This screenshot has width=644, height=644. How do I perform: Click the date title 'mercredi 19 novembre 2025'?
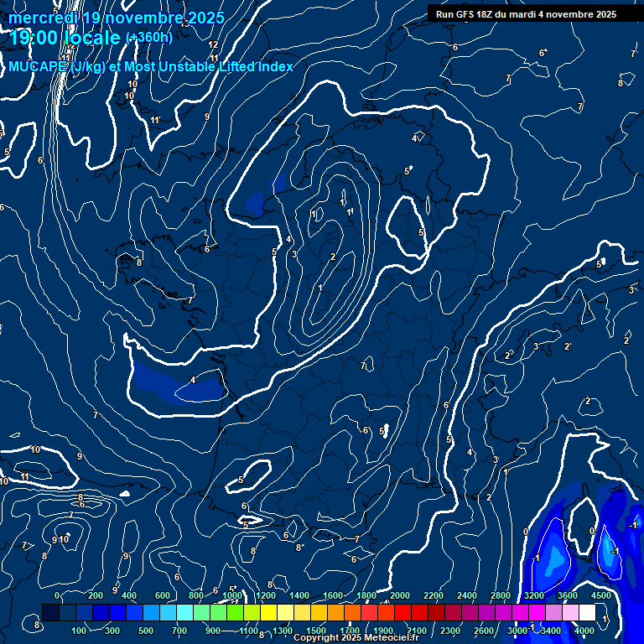(x=117, y=18)
